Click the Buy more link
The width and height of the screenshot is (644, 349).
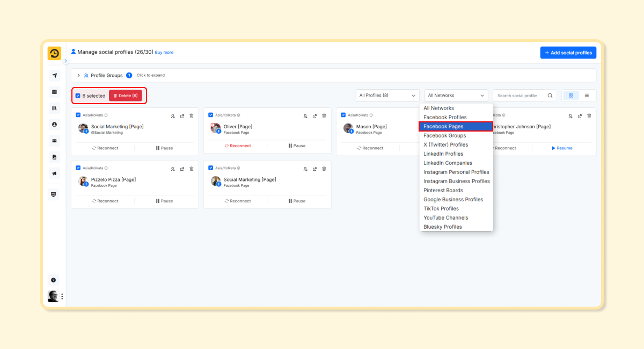(x=164, y=53)
